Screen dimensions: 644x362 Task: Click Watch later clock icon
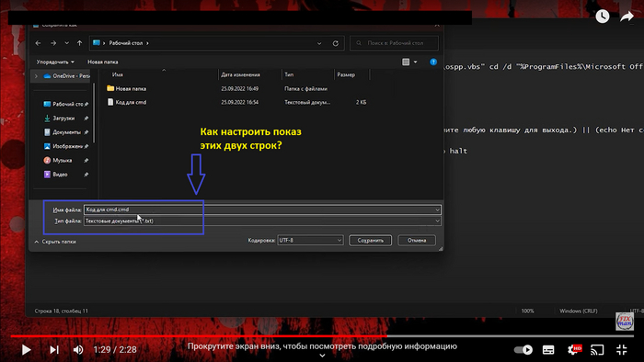coord(602,17)
